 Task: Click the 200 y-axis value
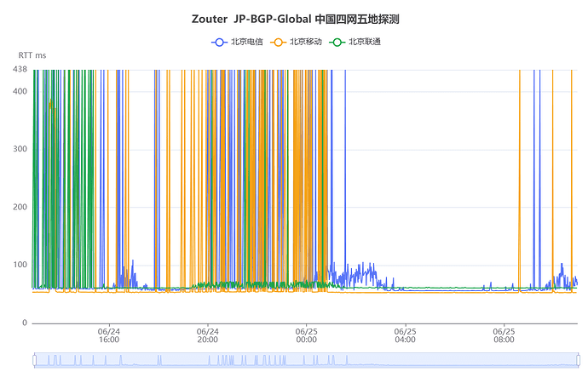click(x=20, y=207)
